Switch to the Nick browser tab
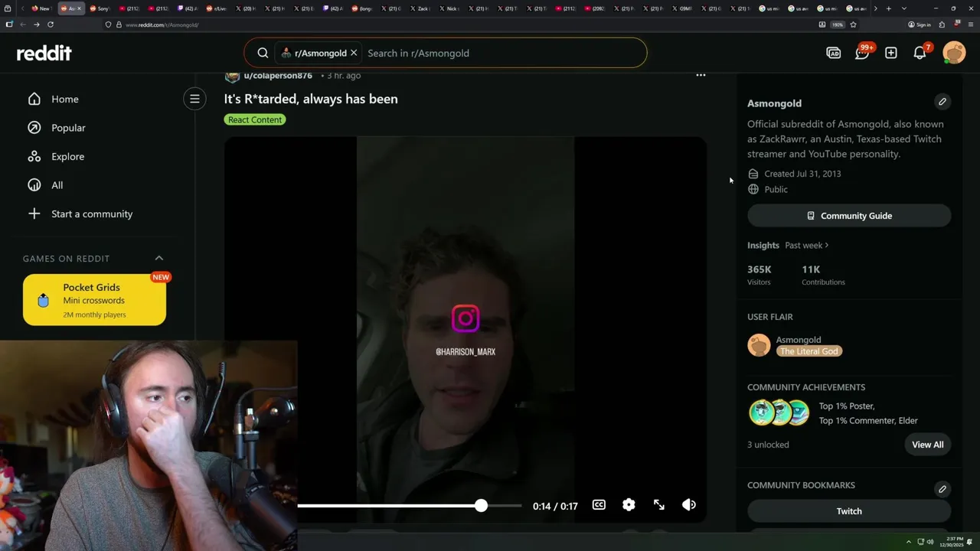This screenshot has width=980, height=551. click(x=449, y=8)
